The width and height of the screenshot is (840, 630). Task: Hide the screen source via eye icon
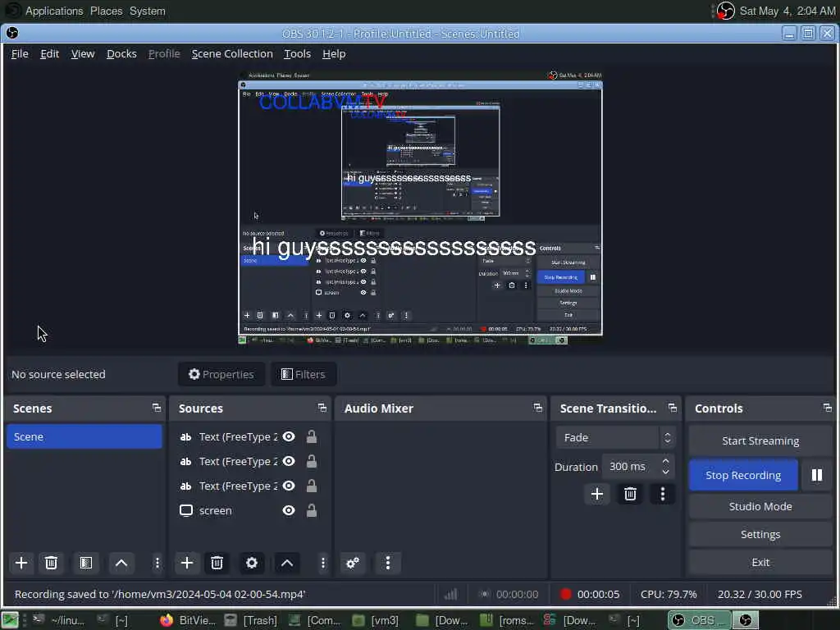pos(289,510)
